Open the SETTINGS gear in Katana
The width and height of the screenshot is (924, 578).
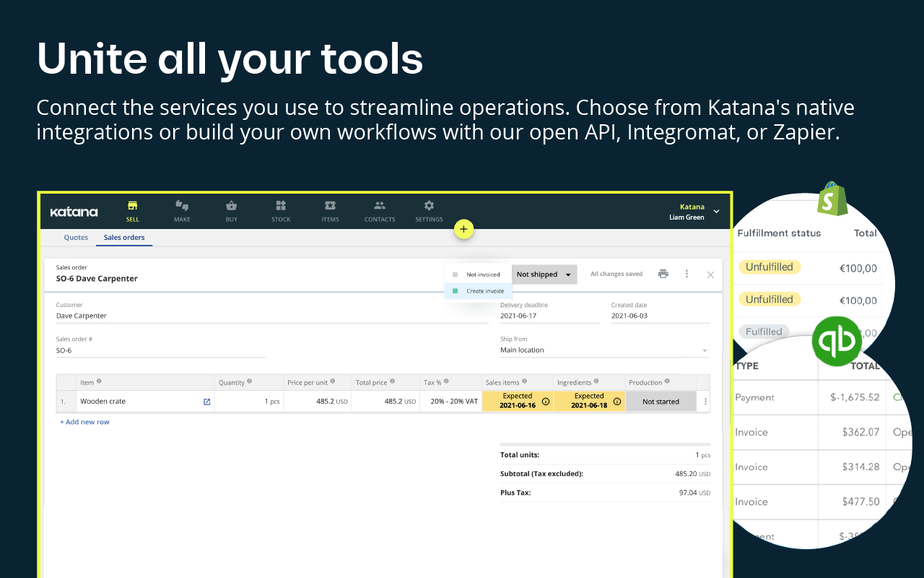(429, 211)
